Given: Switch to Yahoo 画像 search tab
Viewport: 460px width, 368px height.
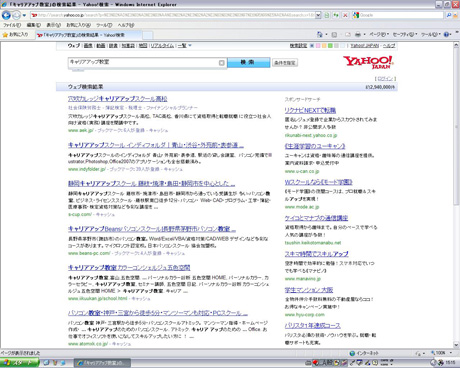Looking at the screenshot, I should click(88, 46).
